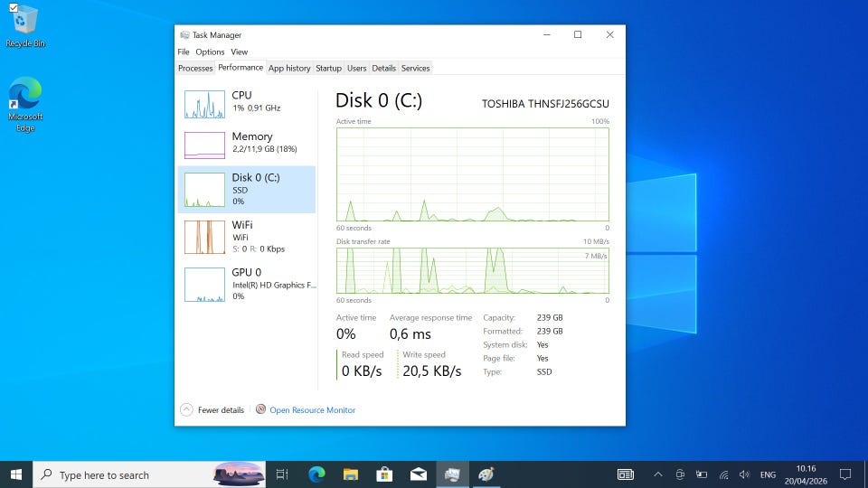Select the Performance tab

pos(241,68)
